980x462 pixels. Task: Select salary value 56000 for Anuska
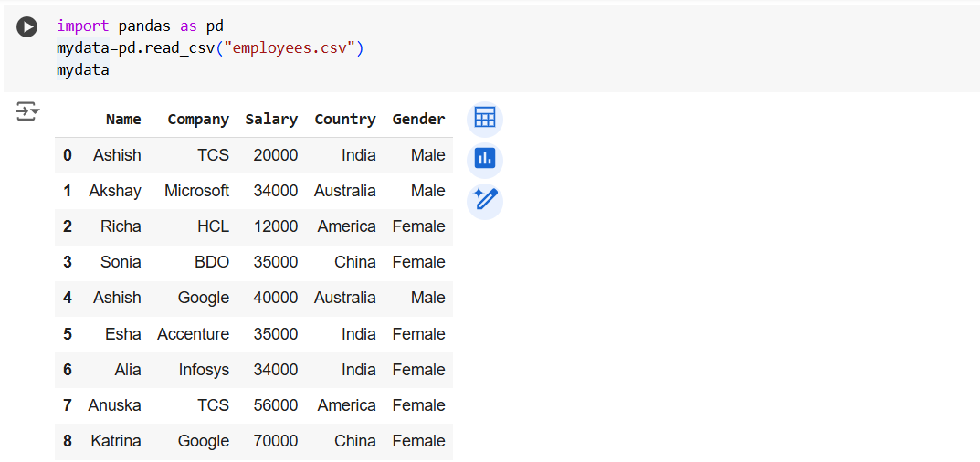click(x=275, y=405)
